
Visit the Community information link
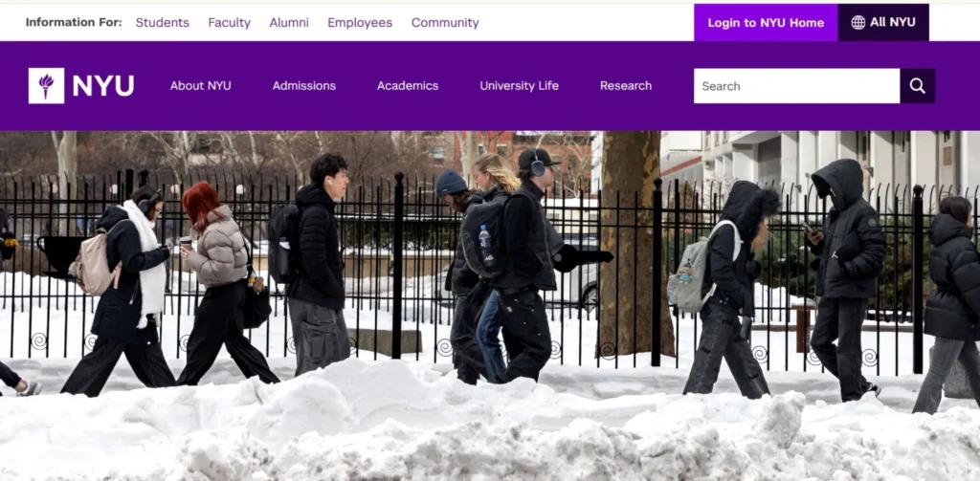point(445,22)
